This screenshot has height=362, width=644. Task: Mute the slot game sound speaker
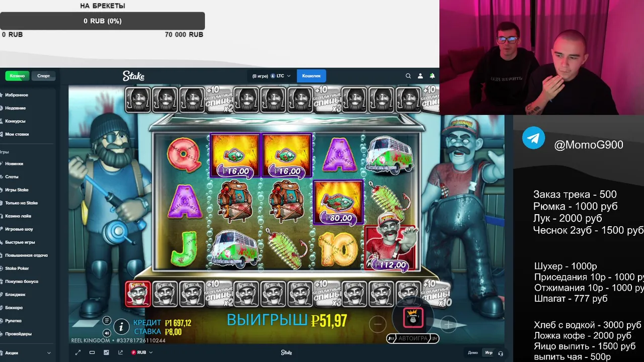coord(107,333)
